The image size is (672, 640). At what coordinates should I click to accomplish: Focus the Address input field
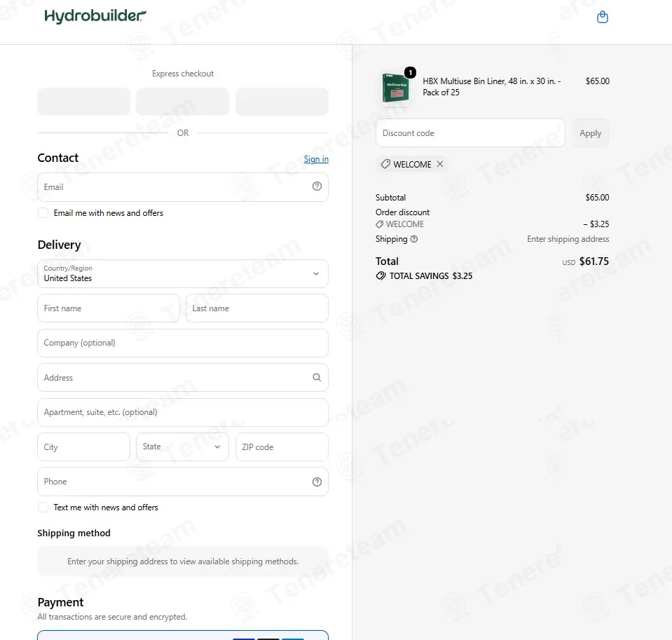183,378
